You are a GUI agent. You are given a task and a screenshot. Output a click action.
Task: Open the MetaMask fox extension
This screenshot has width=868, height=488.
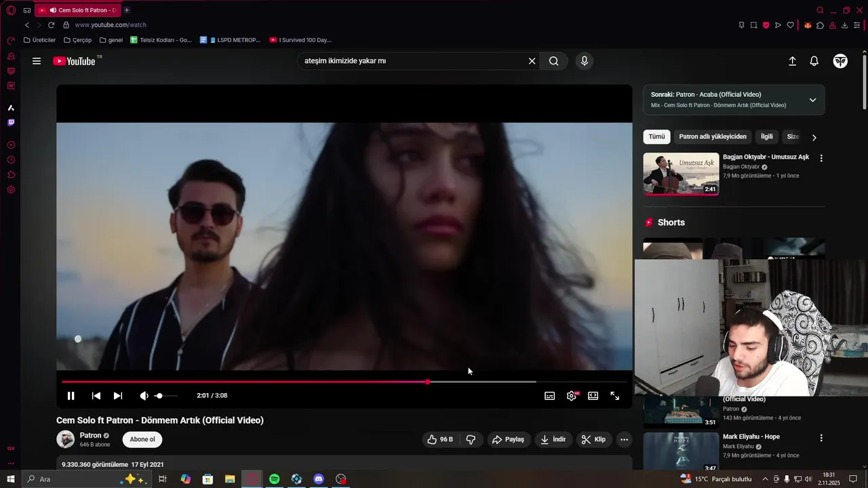808,25
